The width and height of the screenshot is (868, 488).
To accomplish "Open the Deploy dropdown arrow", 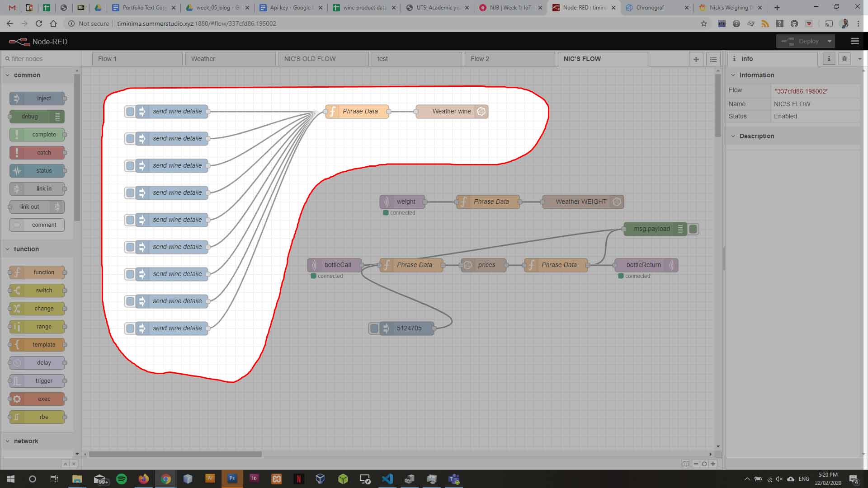I will [829, 41].
